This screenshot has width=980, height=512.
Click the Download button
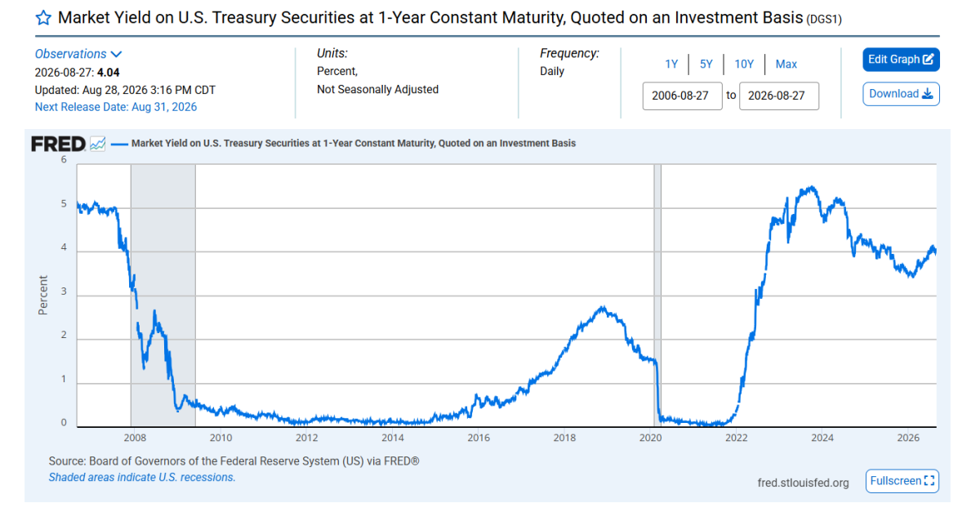click(901, 94)
